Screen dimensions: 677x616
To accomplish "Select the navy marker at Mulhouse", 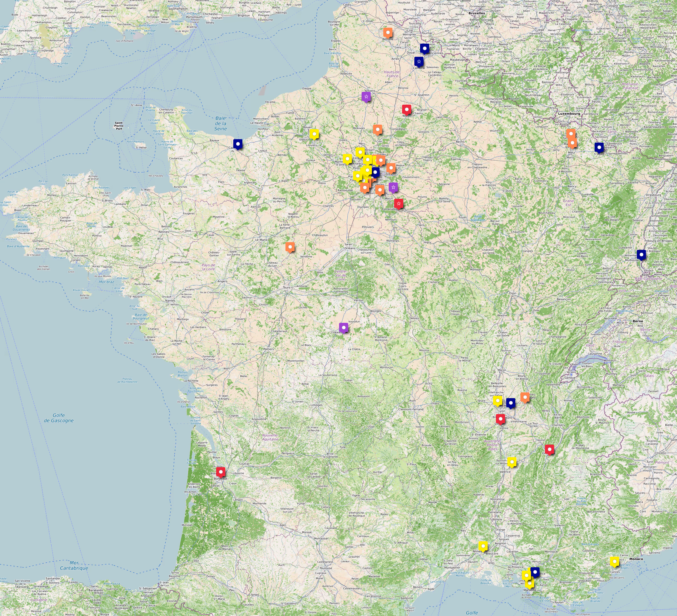I will coord(641,255).
